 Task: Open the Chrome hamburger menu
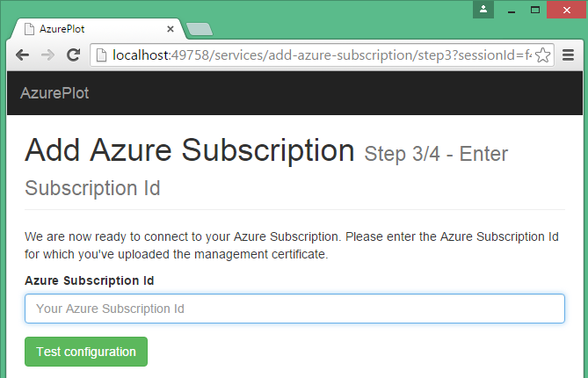pyautogui.click(x=568, y=55)
